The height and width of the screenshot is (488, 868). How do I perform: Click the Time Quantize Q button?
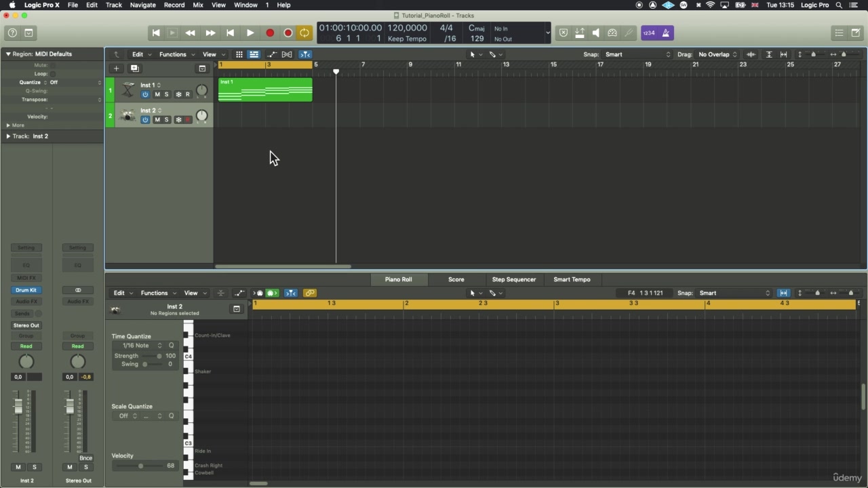172,346
